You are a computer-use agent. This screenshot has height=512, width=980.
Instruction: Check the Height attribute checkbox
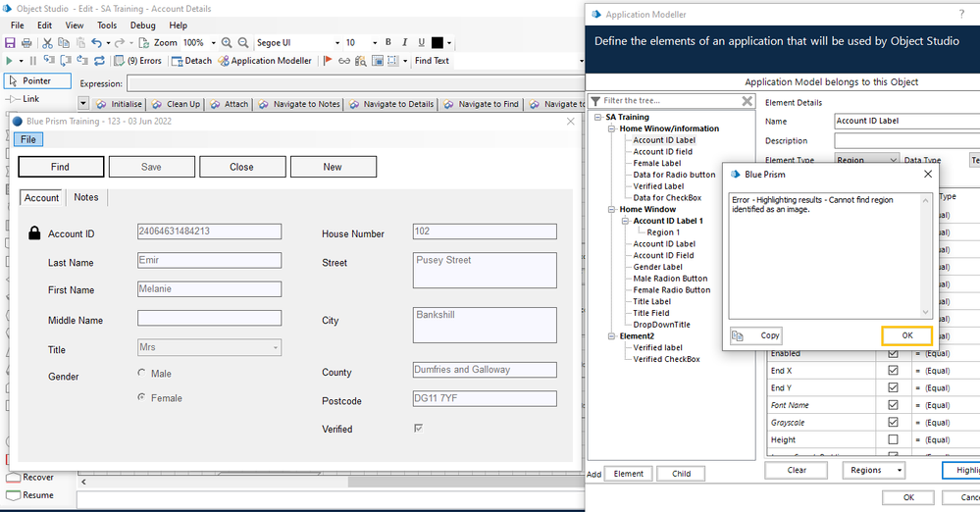click(893, 440)
